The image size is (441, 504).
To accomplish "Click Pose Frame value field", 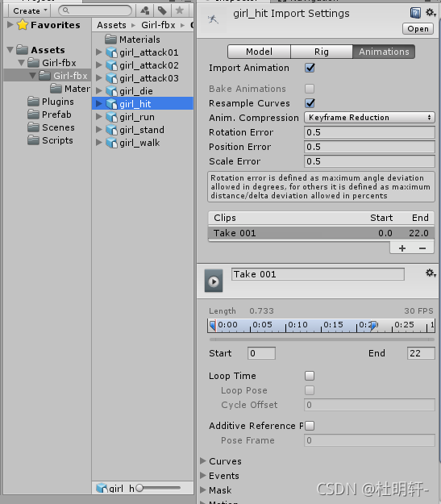I will pyautogui.click(x=369, y=440).
